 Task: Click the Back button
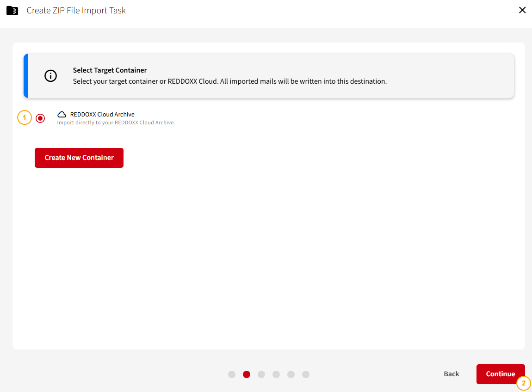point(451,374)
